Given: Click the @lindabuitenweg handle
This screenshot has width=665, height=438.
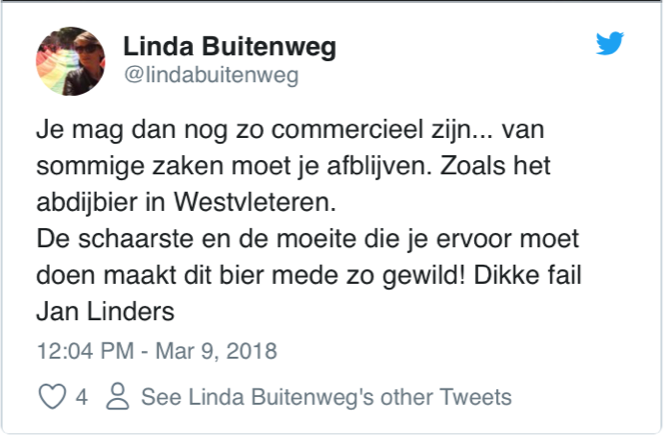Looking at the screenshot, I should coord(212,75).
